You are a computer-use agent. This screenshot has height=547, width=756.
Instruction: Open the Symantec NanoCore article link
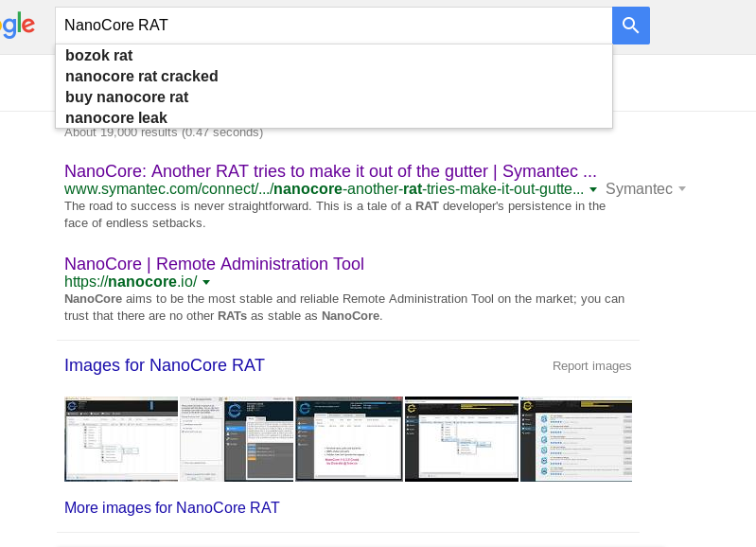(x=330, y=171)
